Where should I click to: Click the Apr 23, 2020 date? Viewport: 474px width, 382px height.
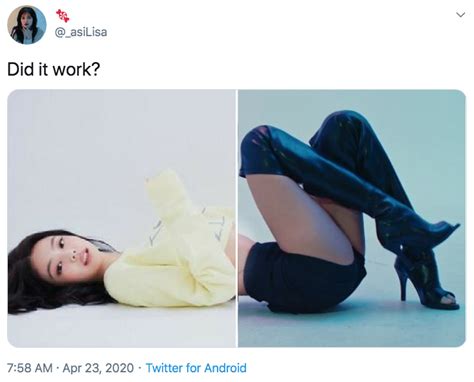[x=98, y=368]
